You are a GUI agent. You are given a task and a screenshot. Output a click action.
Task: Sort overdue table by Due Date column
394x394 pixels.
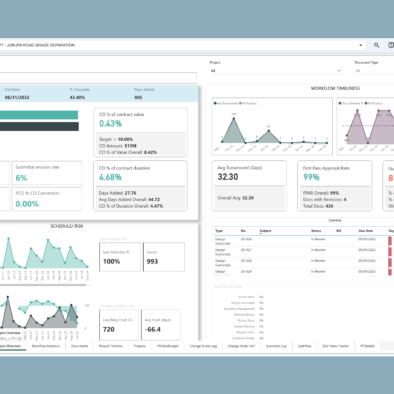click(366, 231)
